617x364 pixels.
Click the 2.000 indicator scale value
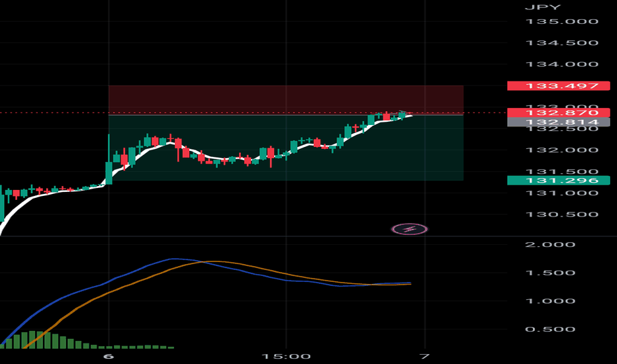(550, 245)
